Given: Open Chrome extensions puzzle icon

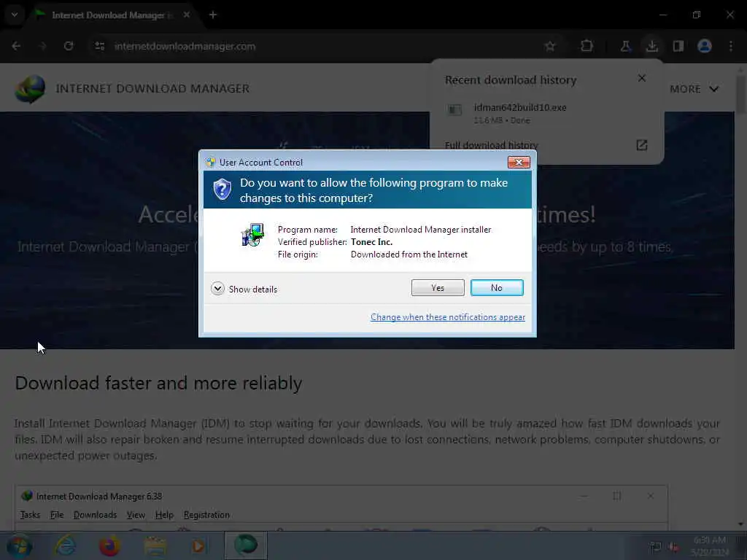Looking at the screenshot, I should pos(587,46).
